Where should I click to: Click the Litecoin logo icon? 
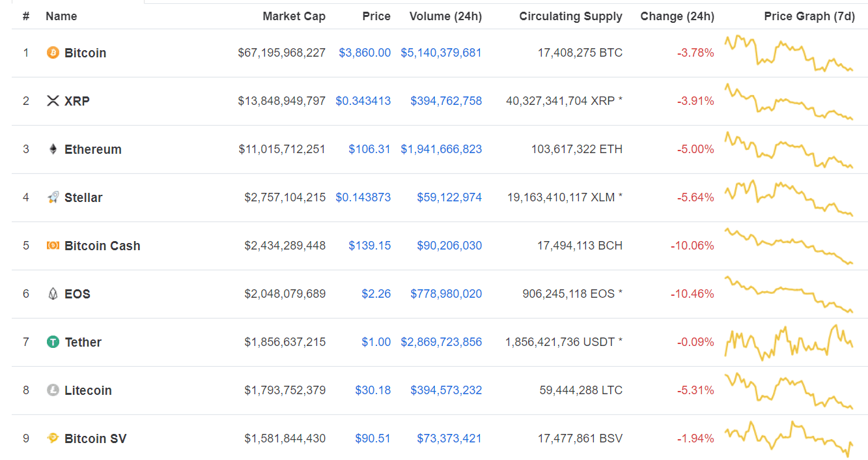click(x=53, y=390)
